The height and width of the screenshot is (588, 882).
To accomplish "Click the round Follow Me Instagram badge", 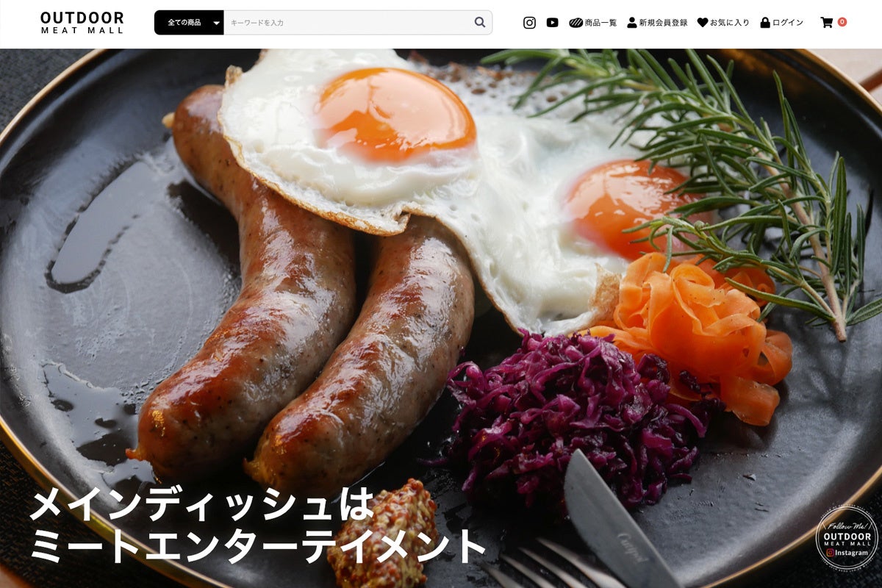I will [x=847, y=537].
